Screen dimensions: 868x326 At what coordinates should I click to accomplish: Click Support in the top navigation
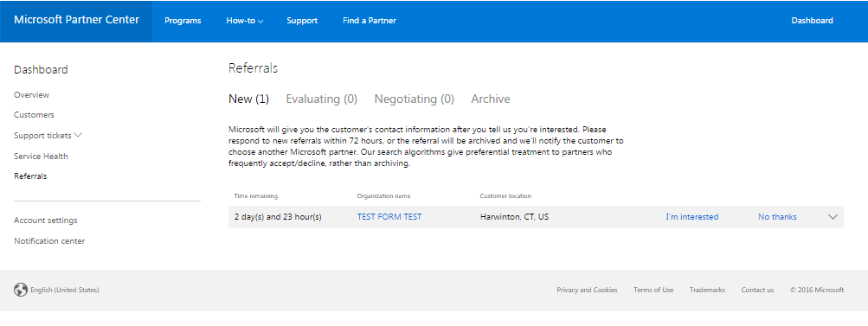[302, 21]
